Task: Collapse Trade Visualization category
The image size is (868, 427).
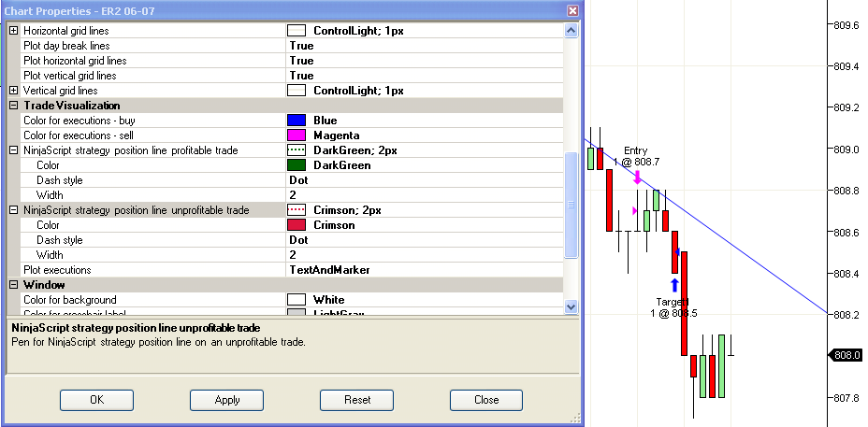Action: [x=14, y=106]
